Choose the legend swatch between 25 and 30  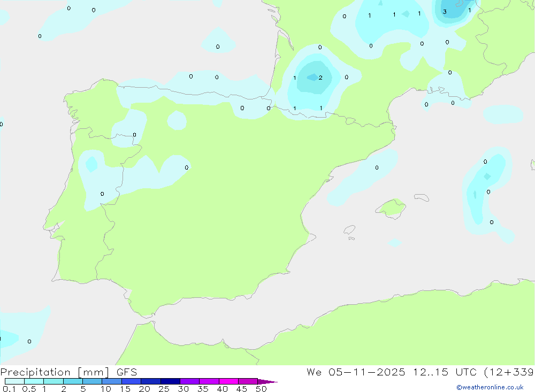tap(170, 381)
